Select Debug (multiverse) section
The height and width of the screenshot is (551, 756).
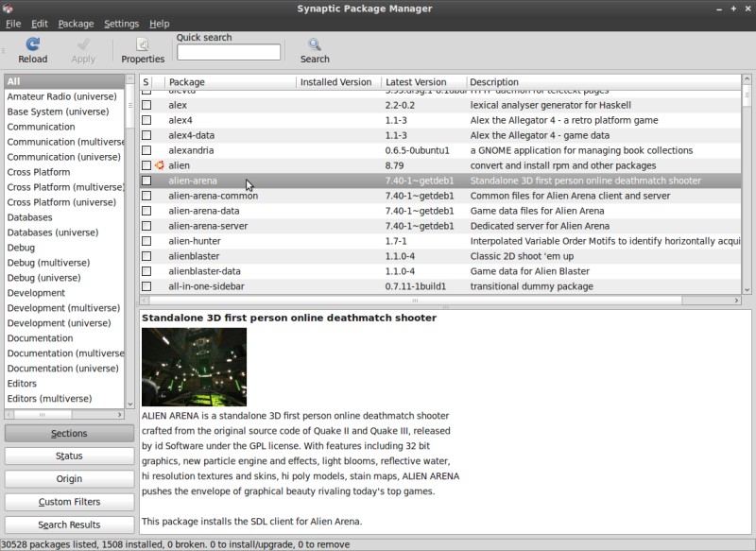point(64,263)
